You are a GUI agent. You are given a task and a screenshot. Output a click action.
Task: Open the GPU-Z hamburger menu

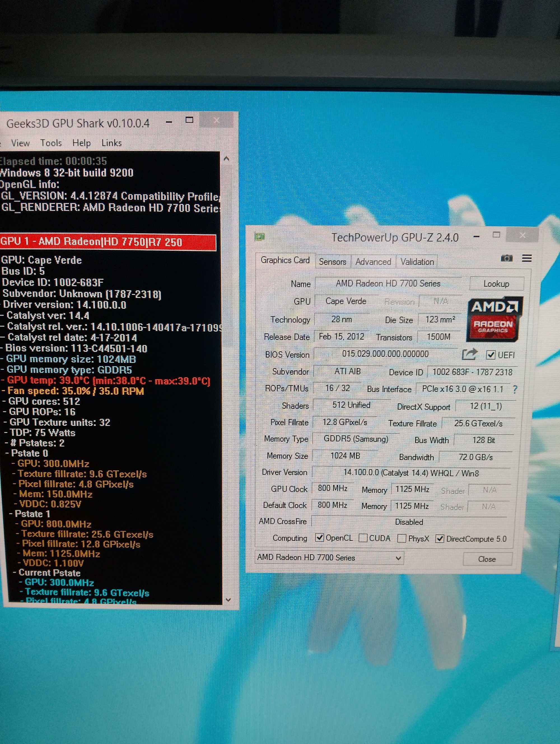(x=527, y=258)
